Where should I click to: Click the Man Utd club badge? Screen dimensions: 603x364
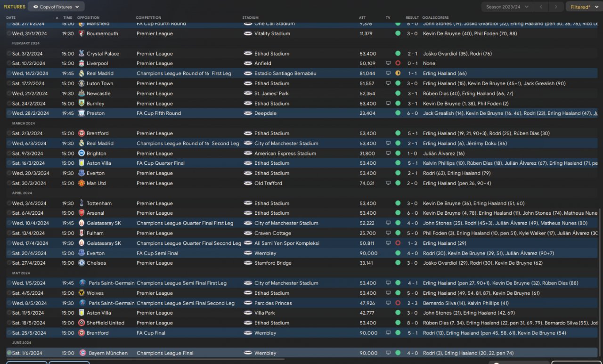coord(81,183)
